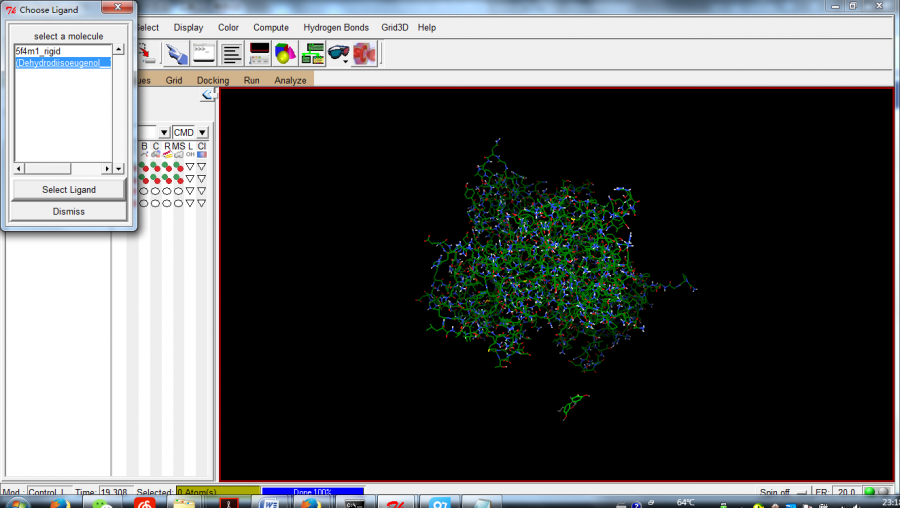Screen dimensions: 900x508
Task: Click the text lines log toolbar icon
Action: click(x=231, y=54)
